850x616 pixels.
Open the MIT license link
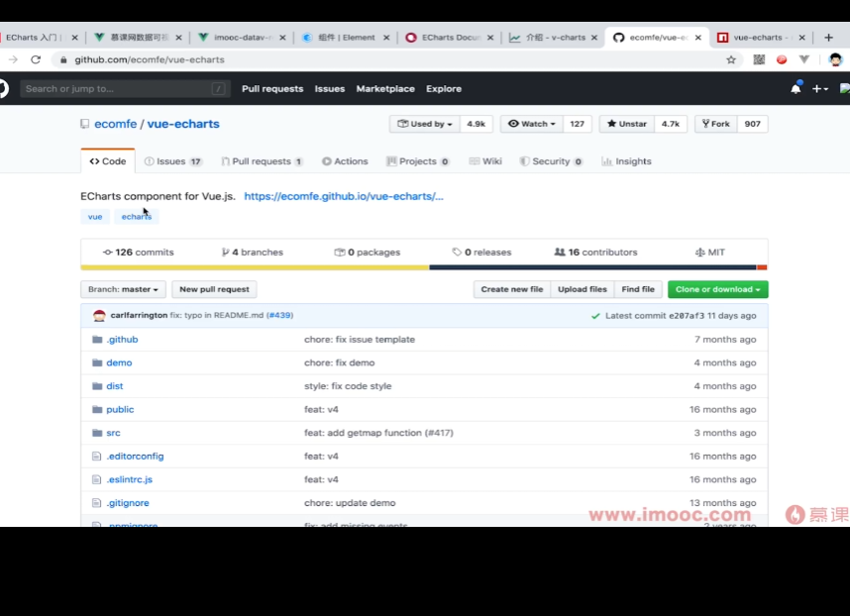point(710,252)
